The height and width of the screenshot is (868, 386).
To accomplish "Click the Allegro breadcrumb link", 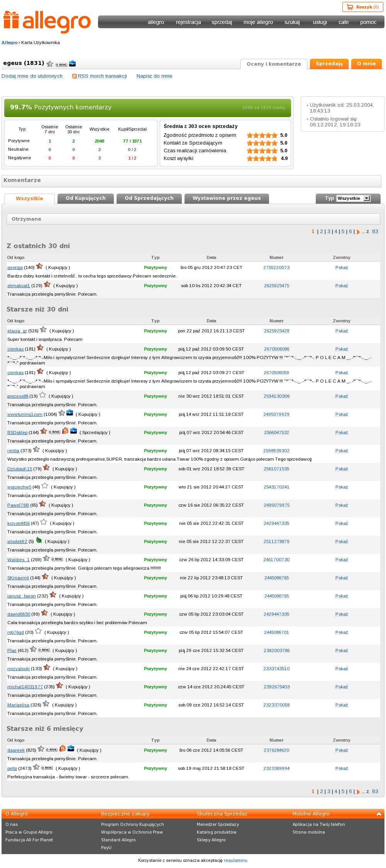I will click(x=9, y=43).
